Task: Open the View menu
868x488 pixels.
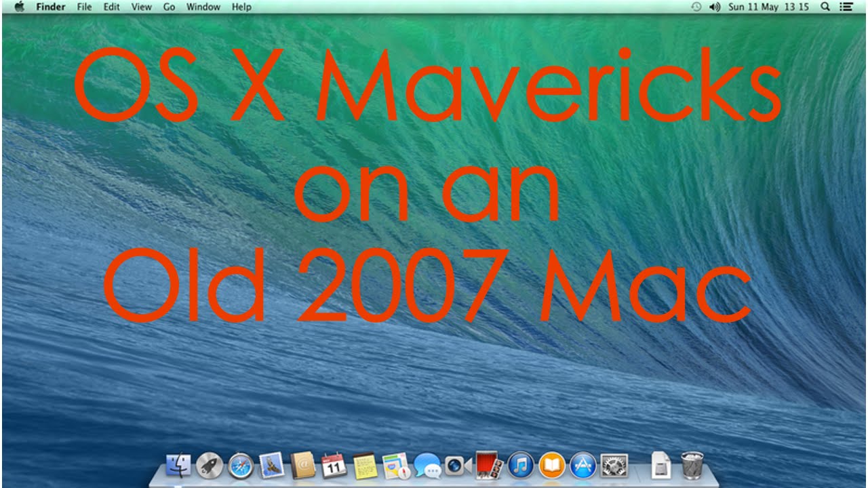Action: tap(142, 7)
